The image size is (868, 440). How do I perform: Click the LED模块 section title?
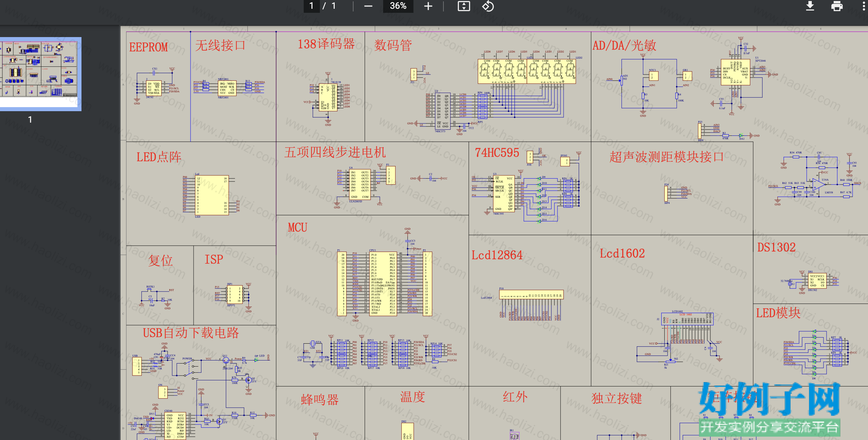[778, 313]
